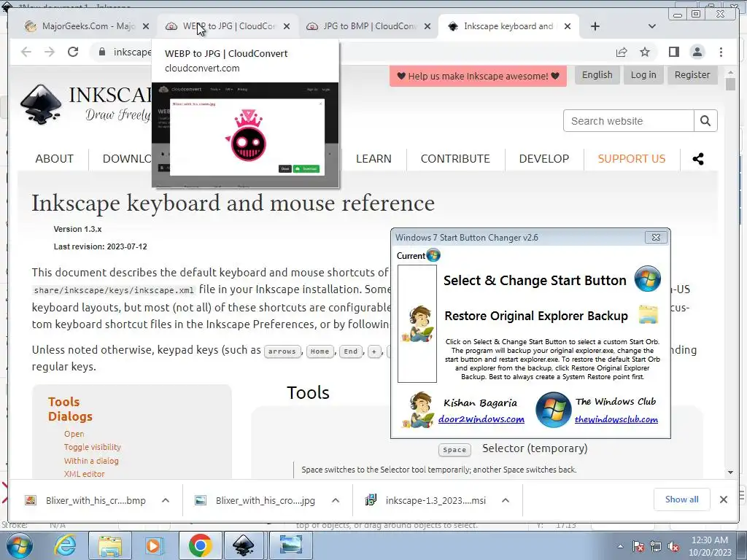Expand options for inkscape msi download

(x=506, y=500)
